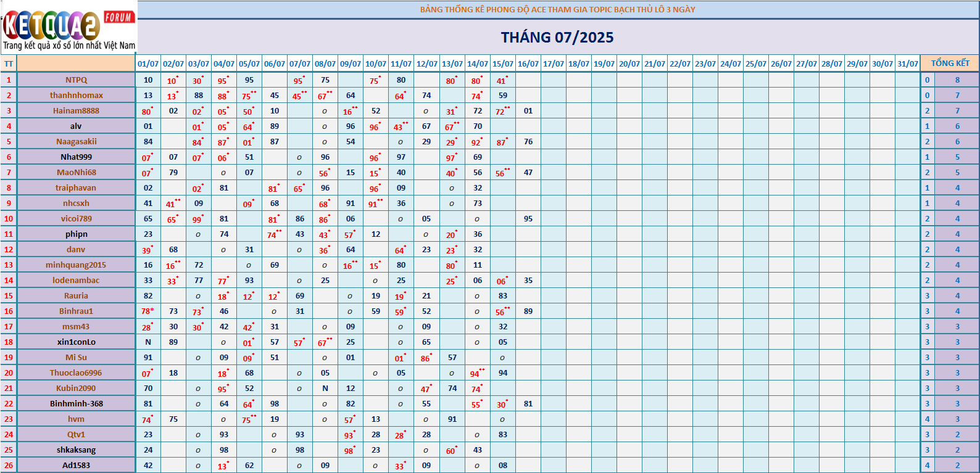Select member name vicoi789
This screenshot has height=473, width=980.
click(77, 218)
